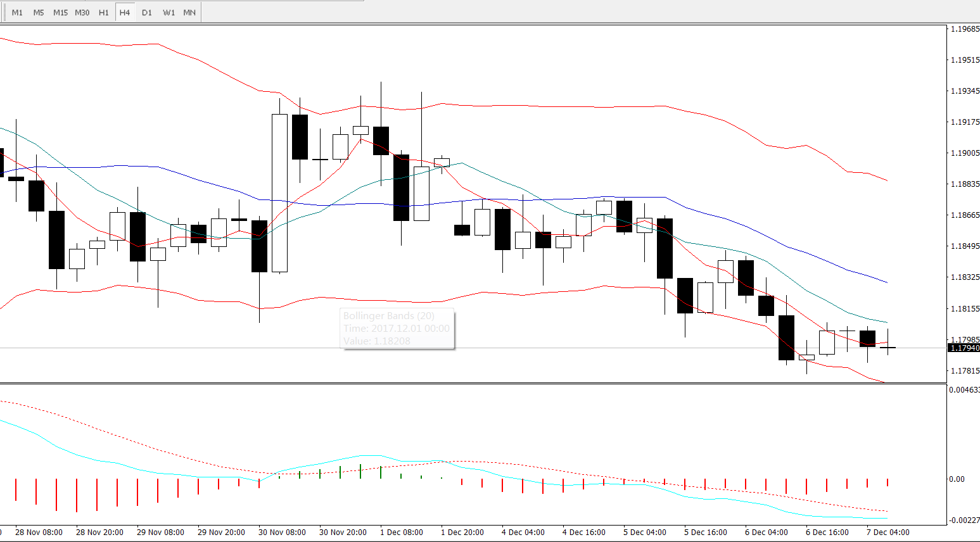Select the M15 timeframe button

click(x=60, y=13)
